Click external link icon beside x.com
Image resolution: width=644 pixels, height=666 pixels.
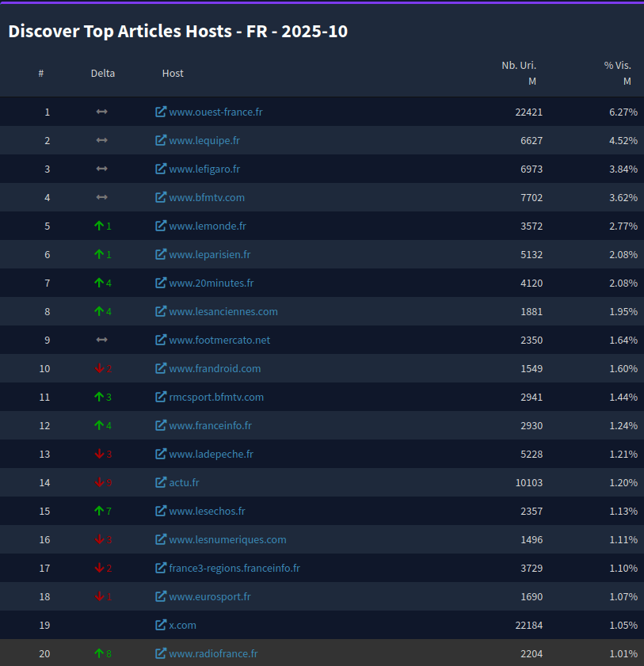coord(161,625)
